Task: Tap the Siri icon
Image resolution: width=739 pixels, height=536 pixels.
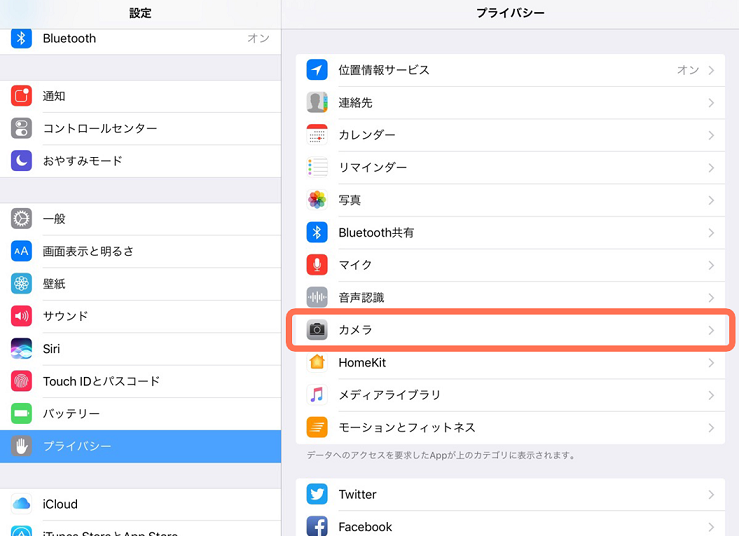Action: tap(21, 348)
